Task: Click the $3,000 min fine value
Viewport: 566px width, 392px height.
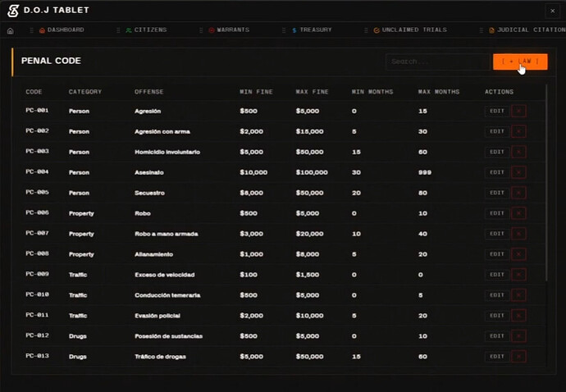Action: [252, 234]
